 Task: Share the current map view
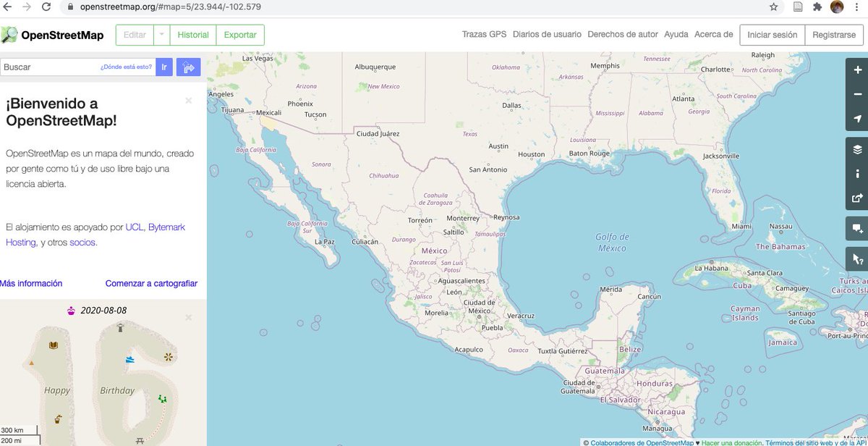pos(856,198)
